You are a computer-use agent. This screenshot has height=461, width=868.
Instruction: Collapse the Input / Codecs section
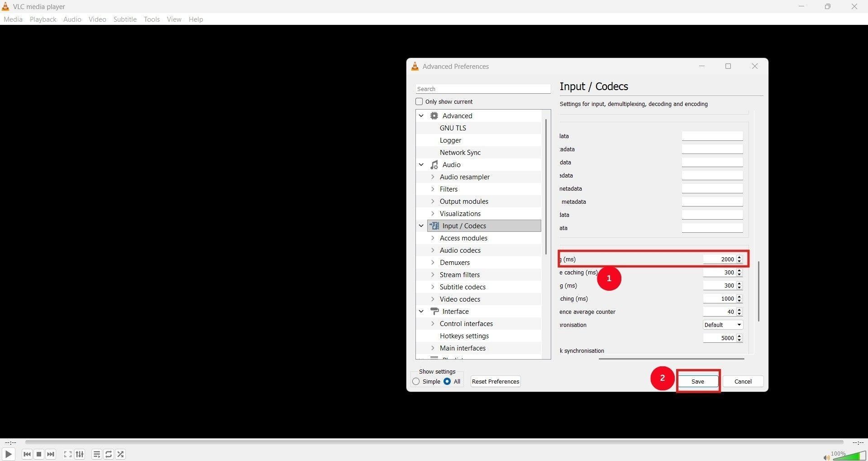[421, 226]
